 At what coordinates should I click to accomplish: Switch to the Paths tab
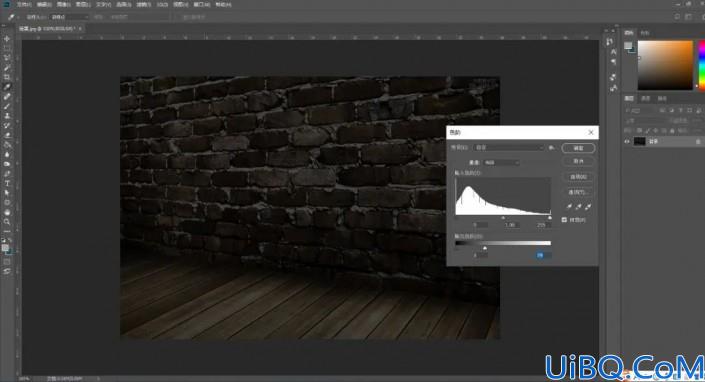pyautogui.click(x=662, y=98)
